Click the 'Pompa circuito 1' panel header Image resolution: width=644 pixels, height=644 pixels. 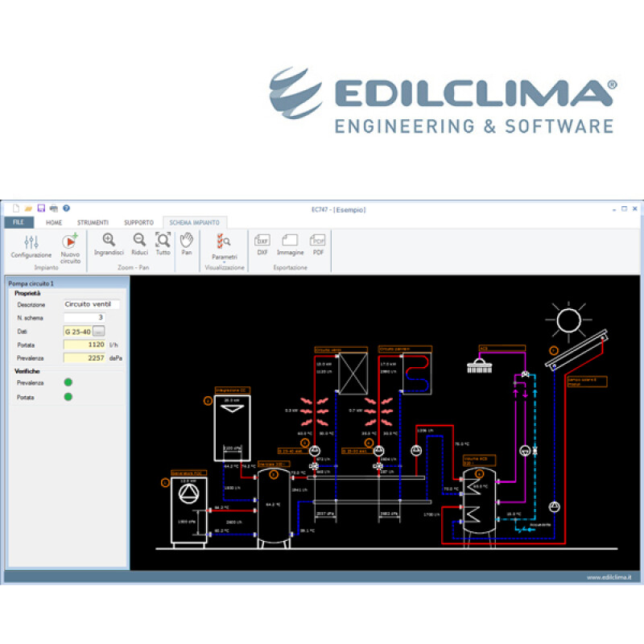(x=68, y=283)
